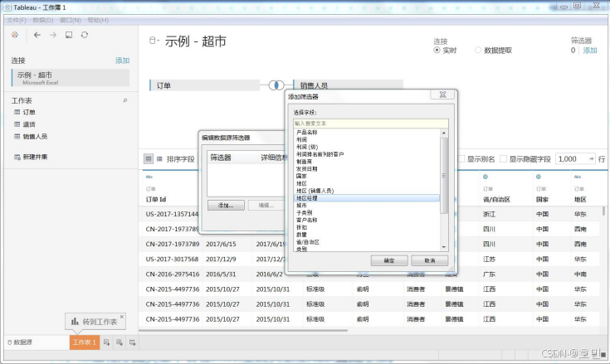Click 添加 link next to 连接
Screen dimensions: 610x364
tap(122, 61)
